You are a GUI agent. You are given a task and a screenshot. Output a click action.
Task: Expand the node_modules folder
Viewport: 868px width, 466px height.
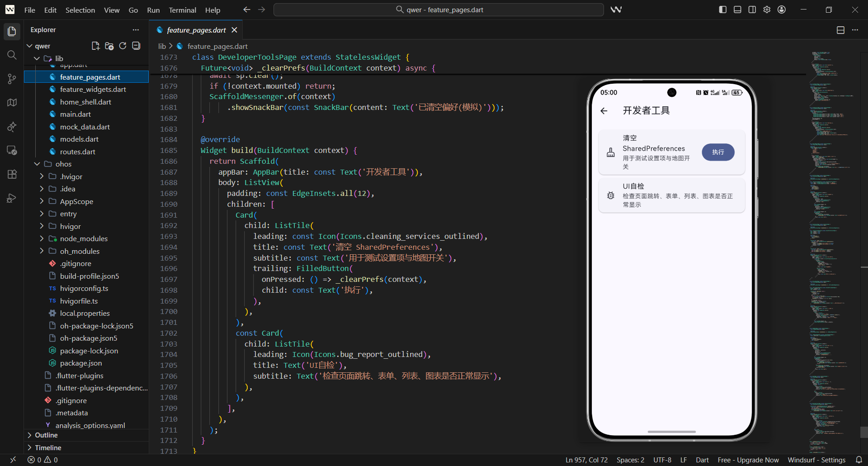[x=42, y=238]
